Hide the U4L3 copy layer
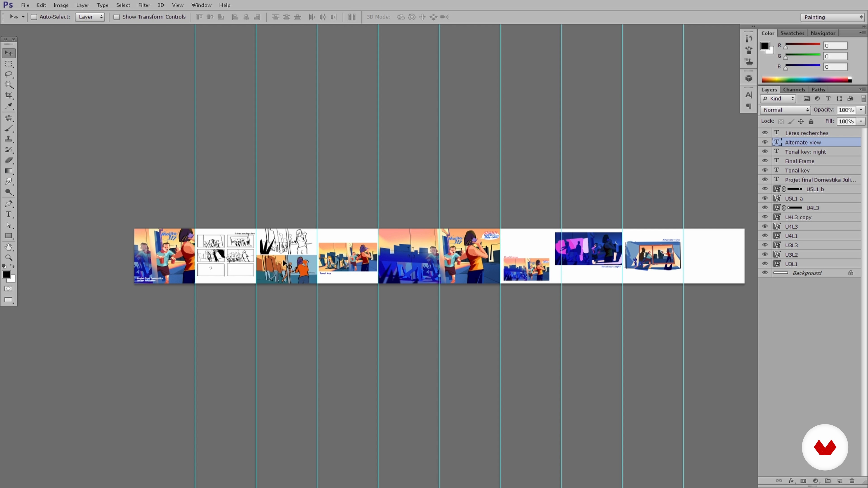Image resolution: width=868 pixels, height=488 pixels. [x=765, y=217]
